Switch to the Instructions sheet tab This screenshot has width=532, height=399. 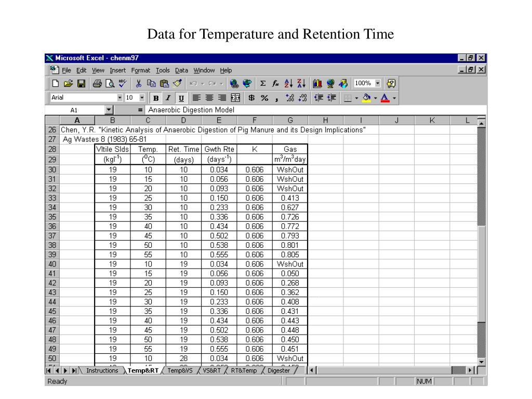pos(102,370)
